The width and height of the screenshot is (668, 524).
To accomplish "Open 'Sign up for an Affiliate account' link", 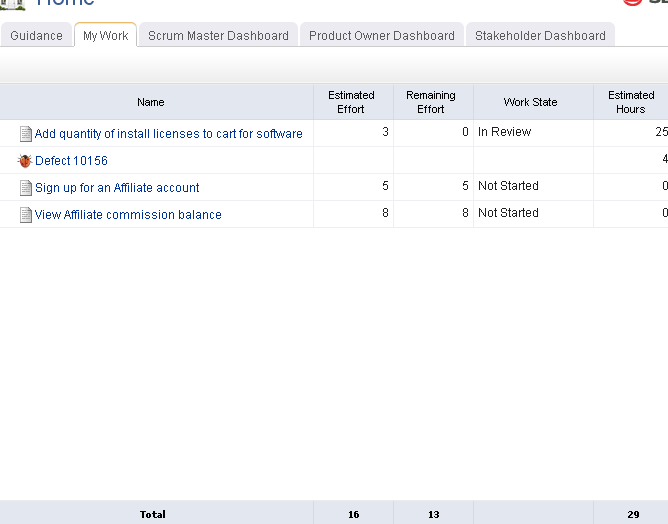I will coord(117,188).
